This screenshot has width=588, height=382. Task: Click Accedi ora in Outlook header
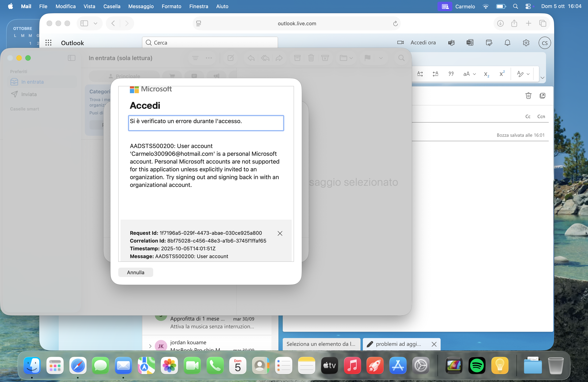[423, 43]
